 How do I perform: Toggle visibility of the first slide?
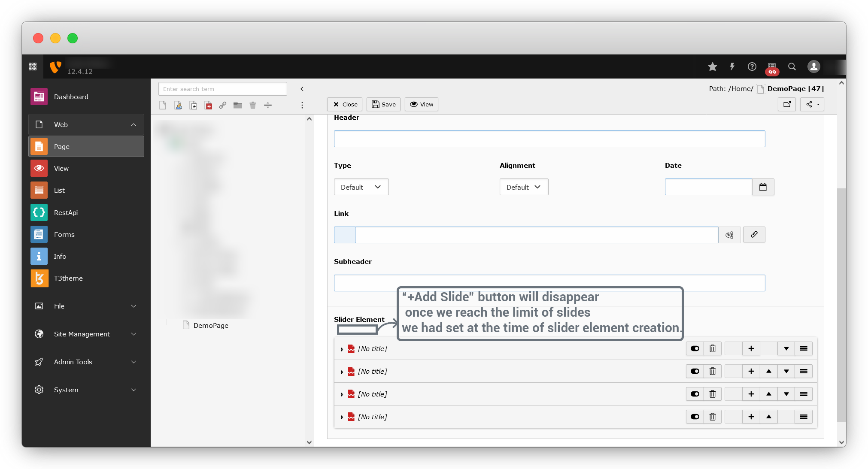[695, 348]
